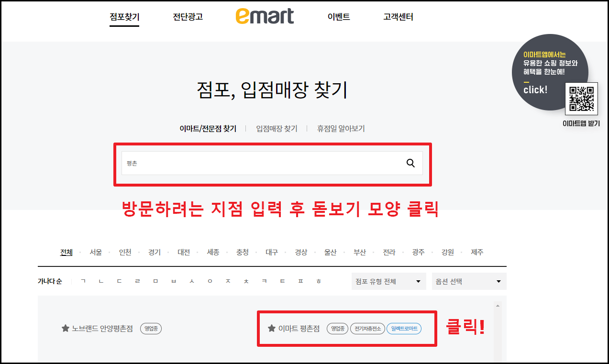Select the ㅁ consonant filter
This screenshot has height=364, width=609.
click(155, 281)
